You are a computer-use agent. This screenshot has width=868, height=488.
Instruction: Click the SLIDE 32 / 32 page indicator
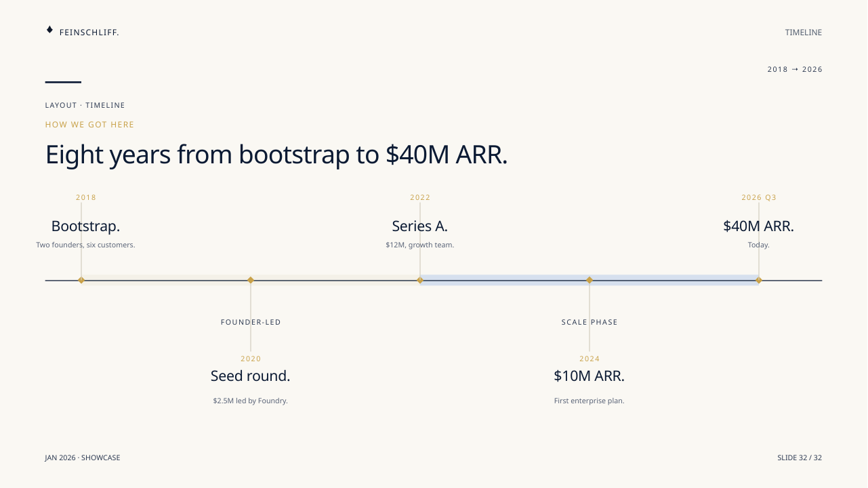800,458
